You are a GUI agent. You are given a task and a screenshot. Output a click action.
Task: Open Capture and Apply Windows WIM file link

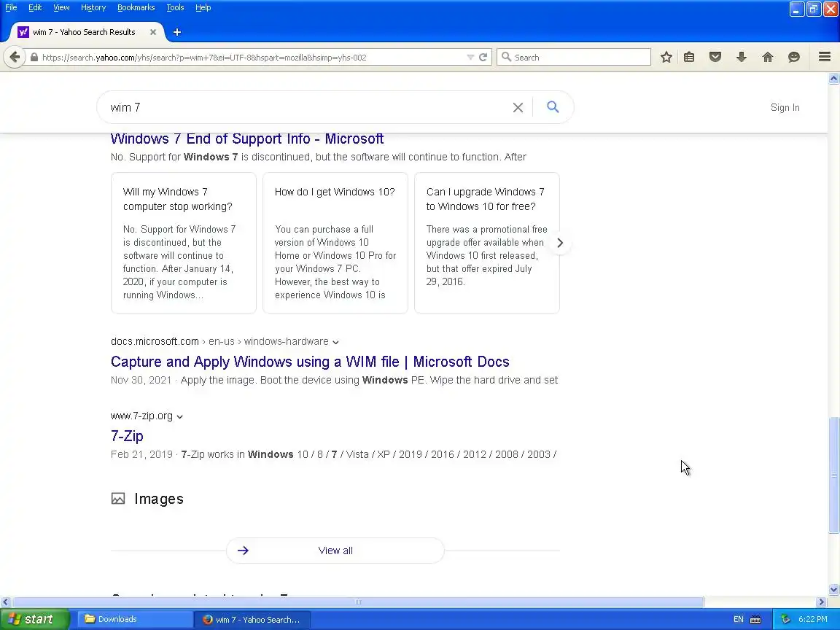pyautogui.click(x=310, y=362)
